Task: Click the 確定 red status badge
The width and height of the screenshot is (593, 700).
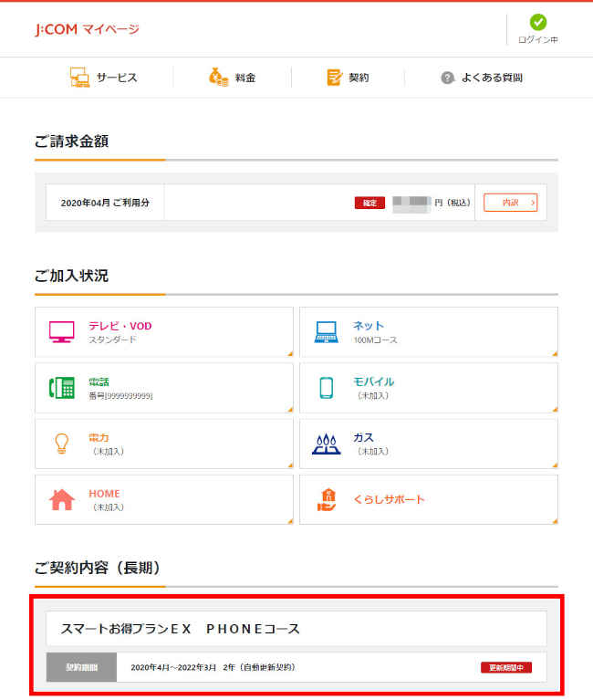Action: pos(369,203)
